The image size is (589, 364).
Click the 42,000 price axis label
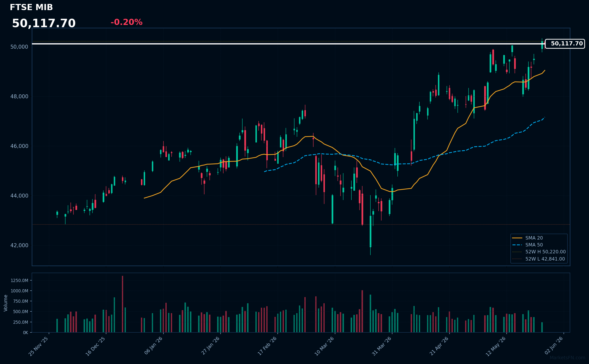(x=19, y=245)
